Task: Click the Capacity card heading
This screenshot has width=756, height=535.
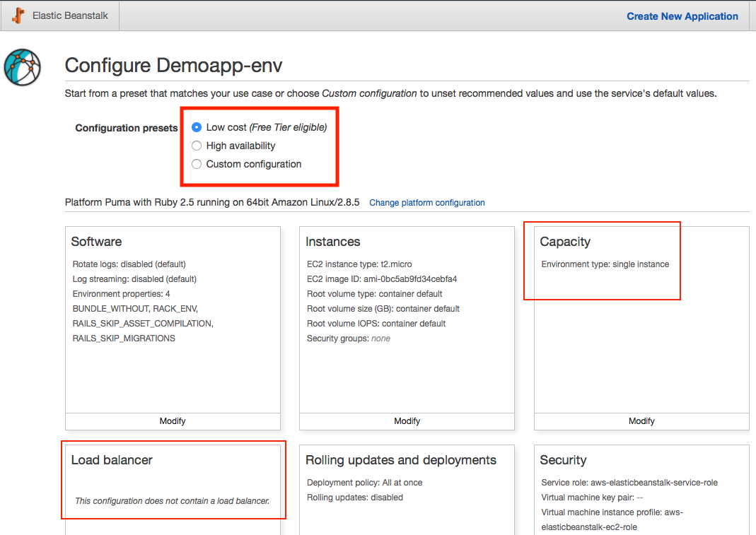Action: [x=564, y=242]
